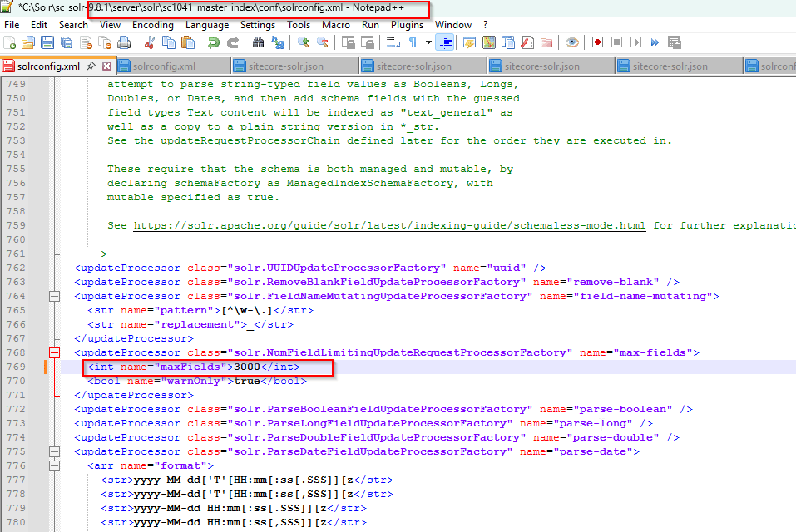Viewport: 796px width, 532px height.
Task: Click the Print toolbar icon
Action: click(124, 42)
